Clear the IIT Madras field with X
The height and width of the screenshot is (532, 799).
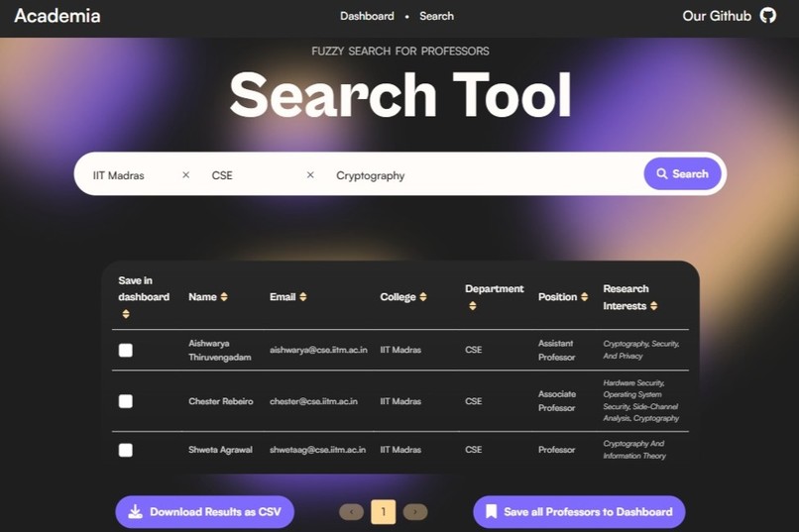(x=186, y=174)
